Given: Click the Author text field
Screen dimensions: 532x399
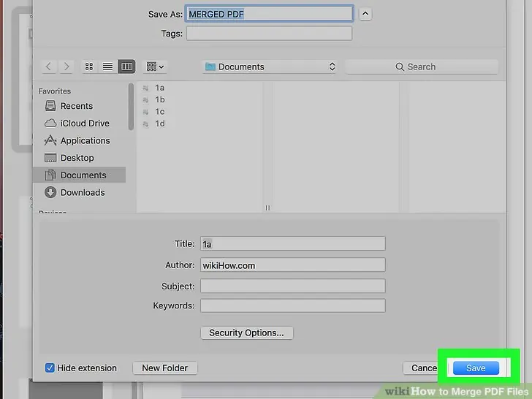Looking at the screenshot, I should click(x=292, y=265).
